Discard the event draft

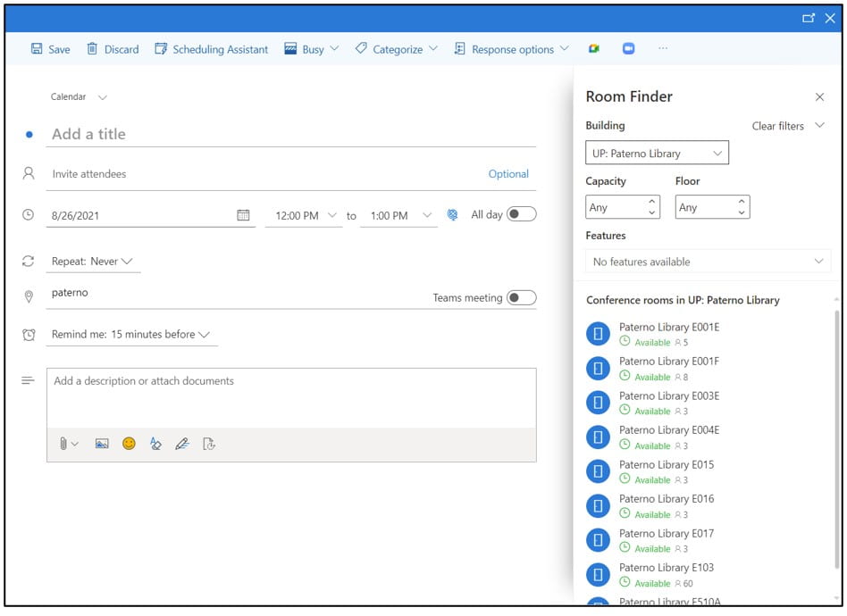click(x=112, y=49)
